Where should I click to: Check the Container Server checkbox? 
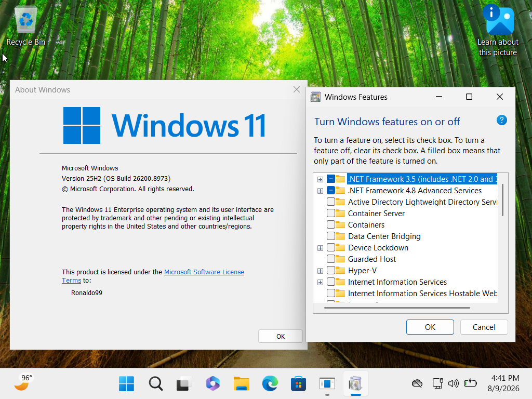click(x=331, y=213)
